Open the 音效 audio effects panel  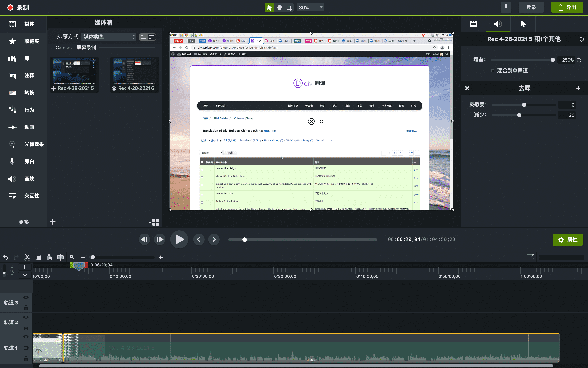point(23,179)
